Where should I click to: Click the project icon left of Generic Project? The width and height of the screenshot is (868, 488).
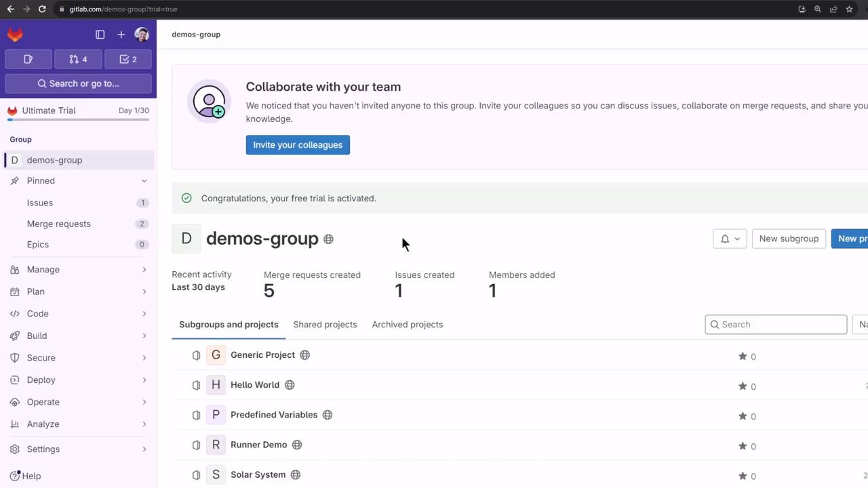tap(196, 355)
